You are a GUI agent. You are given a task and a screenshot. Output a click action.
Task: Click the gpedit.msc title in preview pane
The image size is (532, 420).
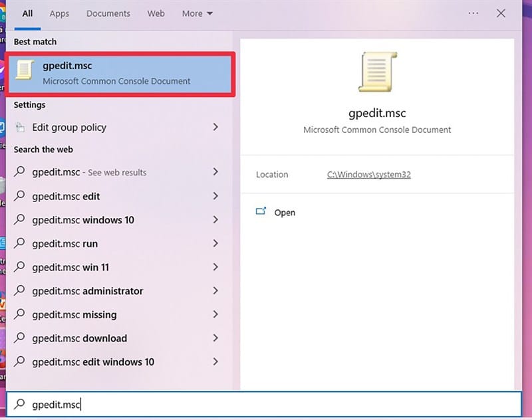click(377, 113)
